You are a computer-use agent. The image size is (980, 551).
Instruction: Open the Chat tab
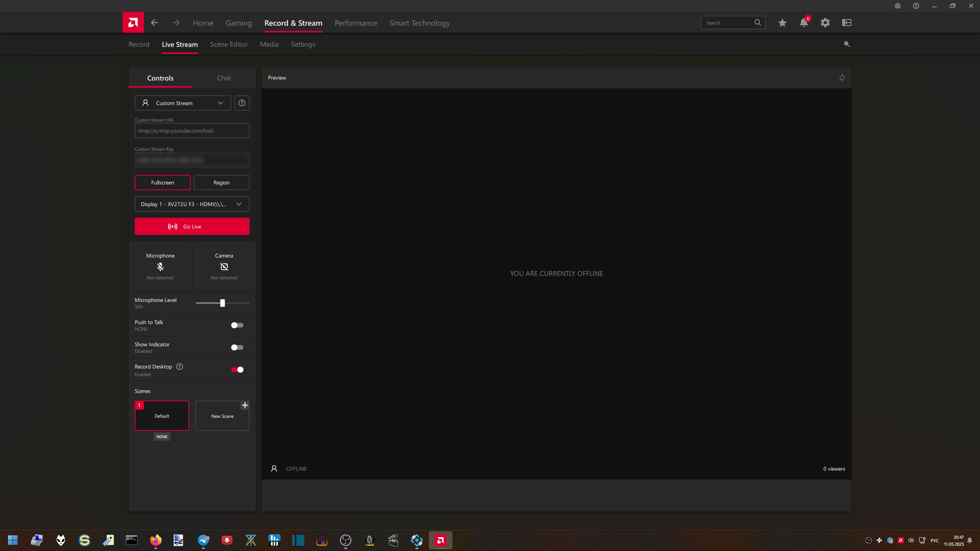224,78
